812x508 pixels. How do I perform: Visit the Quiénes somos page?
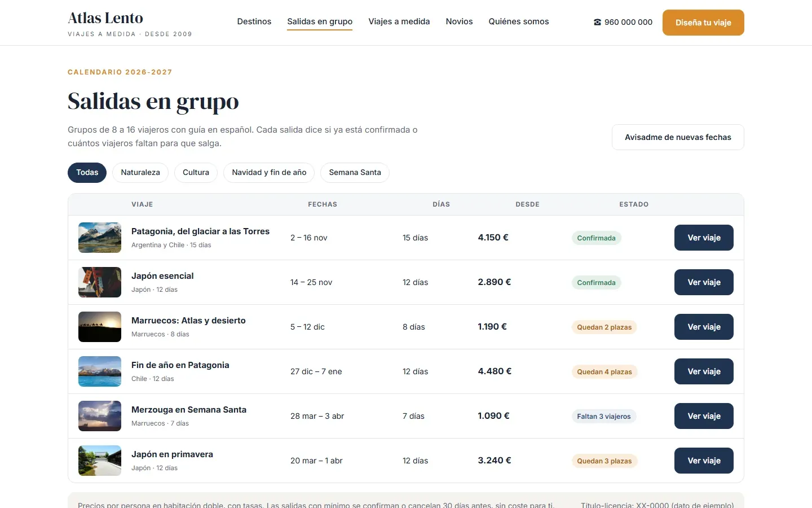519,21
